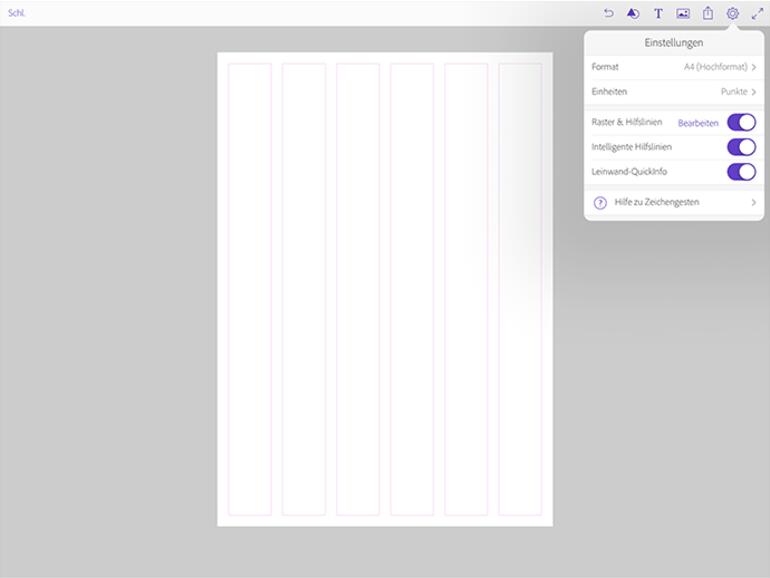Open the image insert icon
This screenshot has height=578, width=770.
pos(683,14)
